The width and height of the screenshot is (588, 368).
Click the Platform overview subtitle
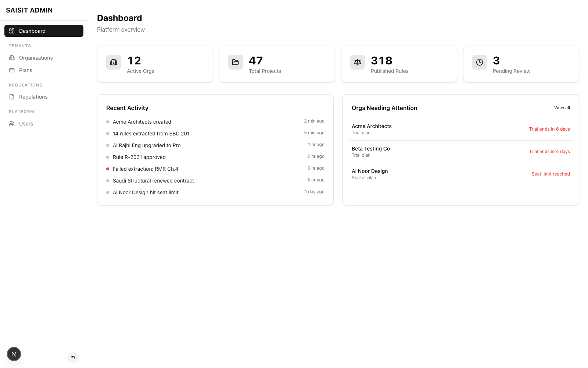pyautogui.click(x=121, y=29)
